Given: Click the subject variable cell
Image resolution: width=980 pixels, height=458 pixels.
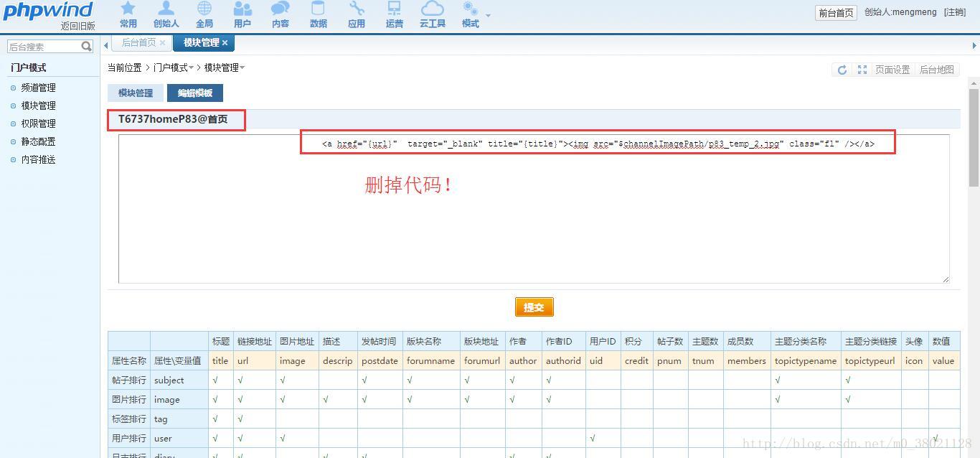Looking at the screenshot, I should tap(179, 380).
